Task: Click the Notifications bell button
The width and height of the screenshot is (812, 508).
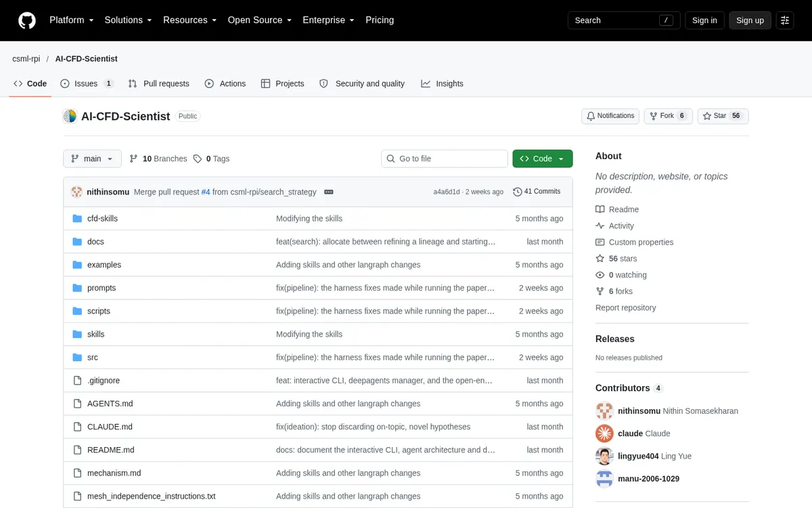Action: 610,116
